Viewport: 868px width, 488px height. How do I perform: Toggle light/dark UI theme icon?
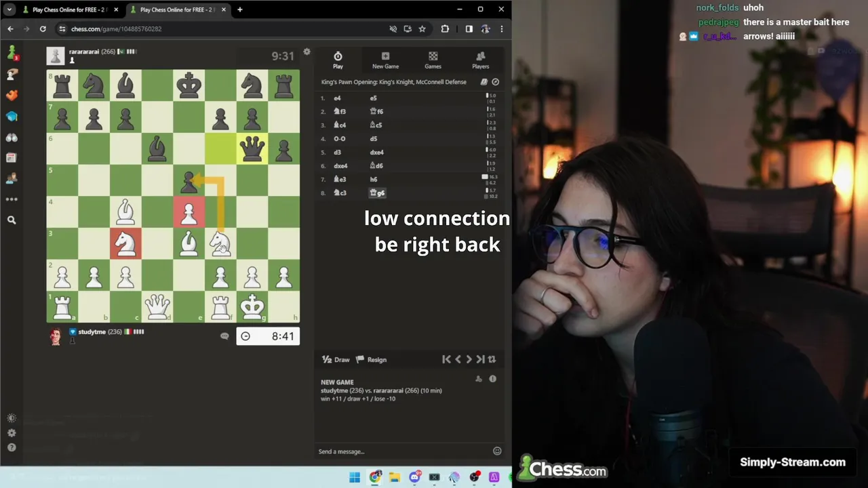coord(12,419)
